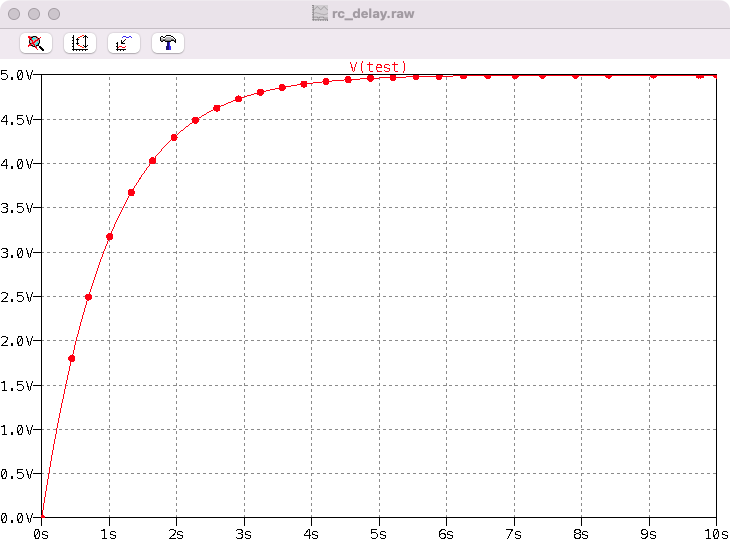Click the 3s time axis label
730x542 pixels.
pyautogui.click(x=243, y=534)
